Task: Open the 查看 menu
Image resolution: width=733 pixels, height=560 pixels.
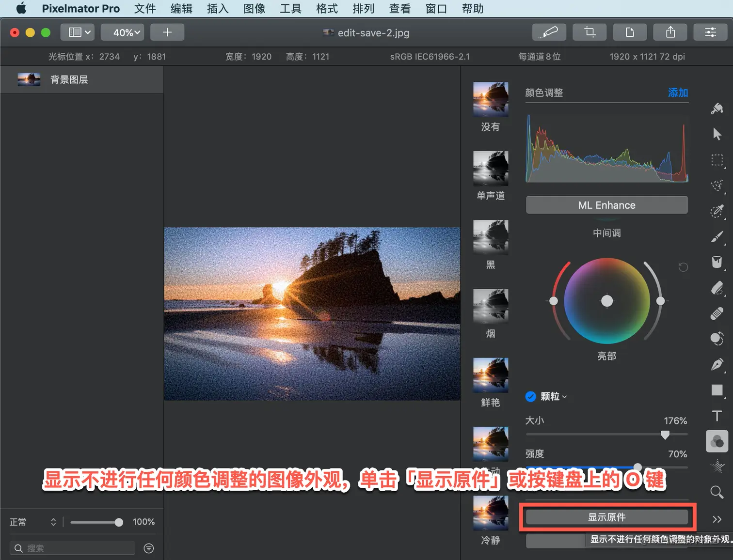Action: tap(399, 9)
